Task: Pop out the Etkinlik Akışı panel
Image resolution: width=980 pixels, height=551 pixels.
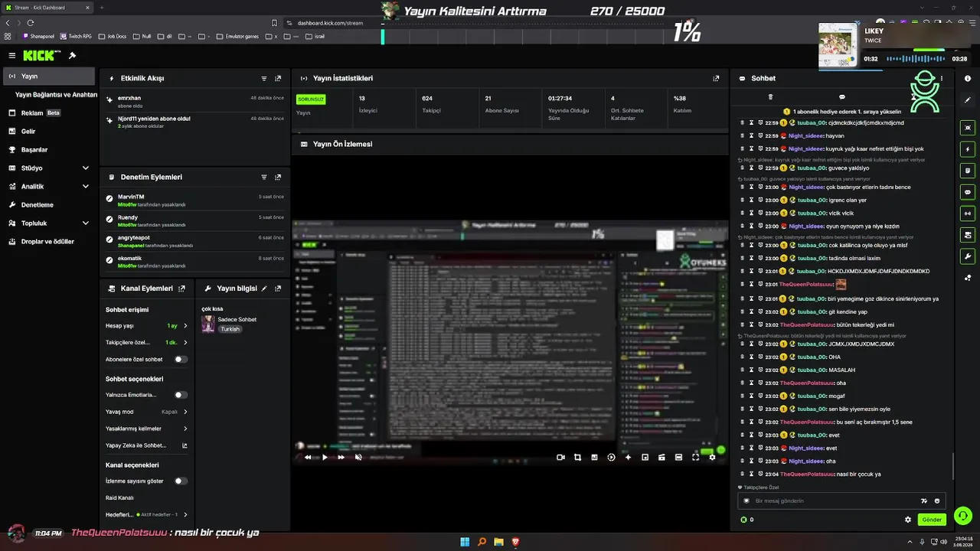Action: (278, 78)
